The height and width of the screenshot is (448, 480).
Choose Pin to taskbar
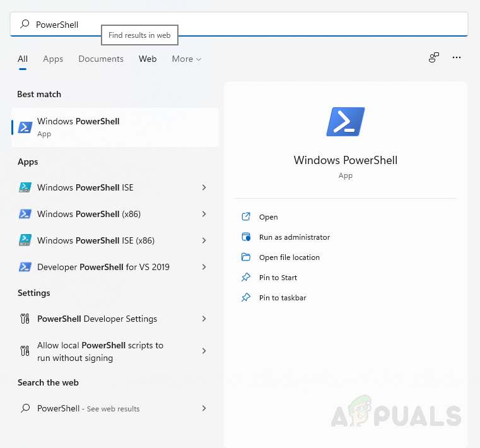(283, 298)
